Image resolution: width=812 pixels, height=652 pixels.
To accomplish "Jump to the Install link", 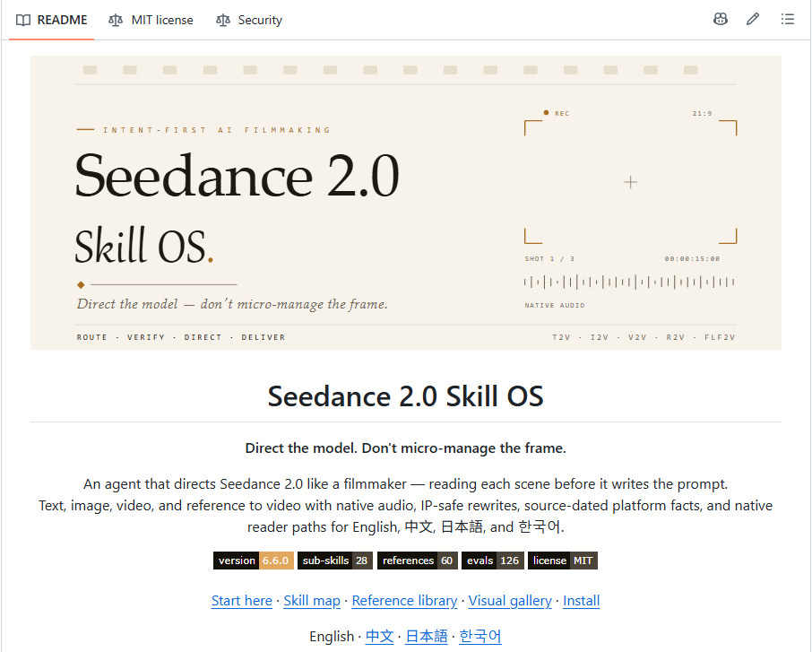I will pyautogui.click(x=581, y=600).
